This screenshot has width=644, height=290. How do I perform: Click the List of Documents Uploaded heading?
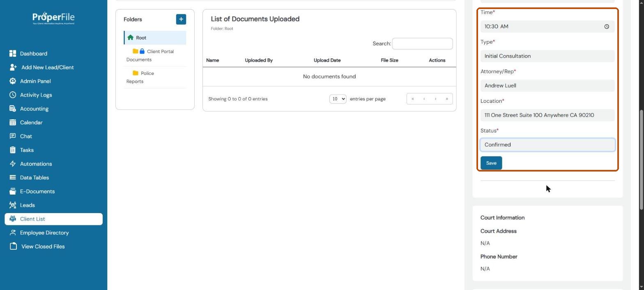click(255, 19)
